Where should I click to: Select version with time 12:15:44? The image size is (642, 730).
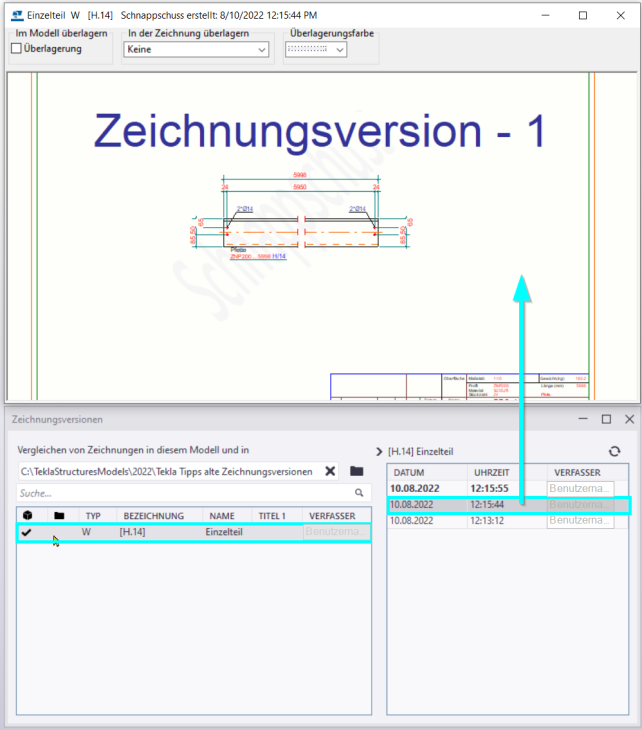coord(508,505)
